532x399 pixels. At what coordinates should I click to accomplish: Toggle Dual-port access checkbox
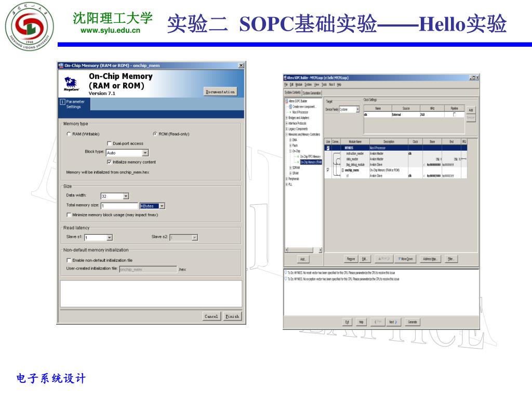coord(109,143)
